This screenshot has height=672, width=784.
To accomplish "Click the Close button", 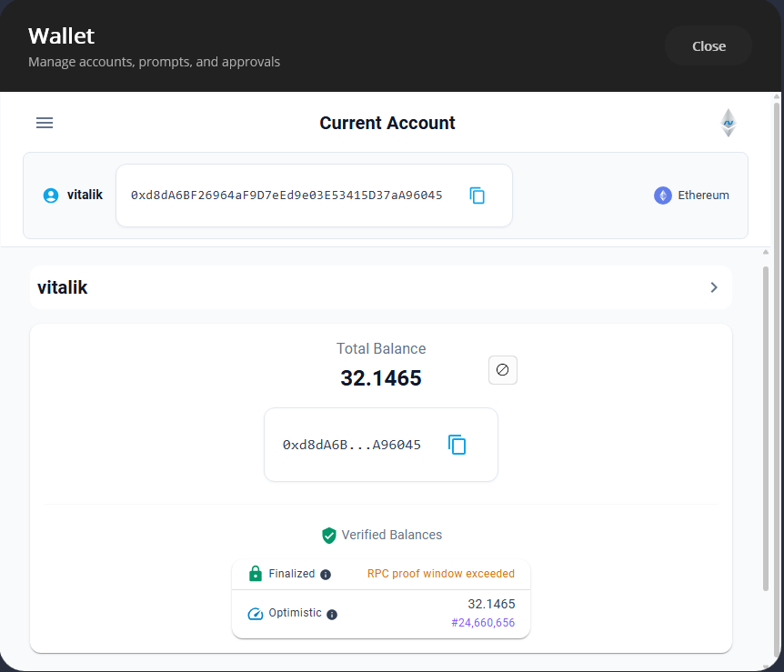I will 708,45.
